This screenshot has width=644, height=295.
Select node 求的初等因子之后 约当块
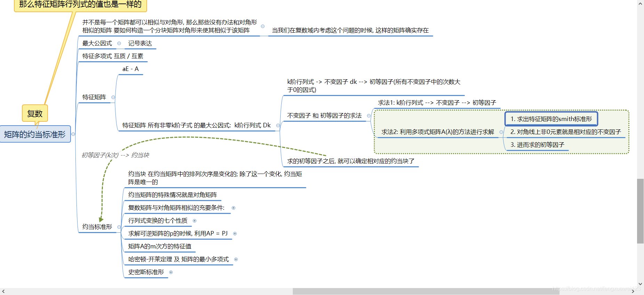(351, 161)
